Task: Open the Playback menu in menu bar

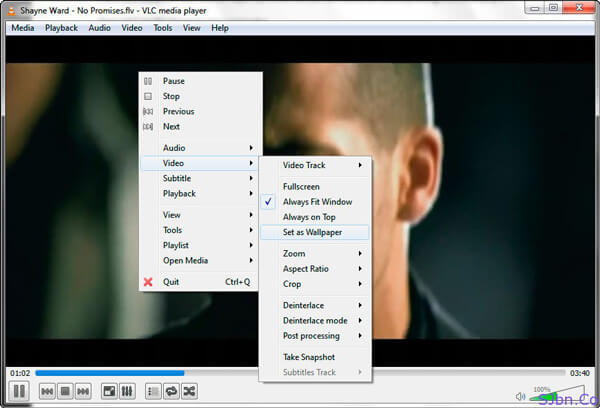Action: click(61, 28)
